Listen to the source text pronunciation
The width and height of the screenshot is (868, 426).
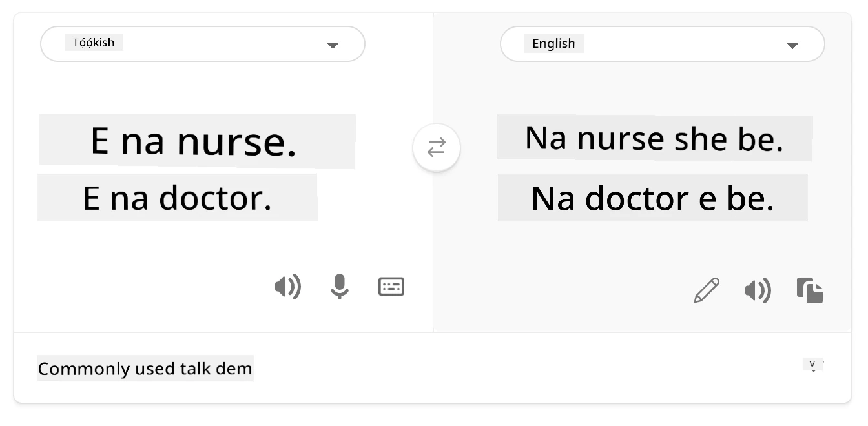288,287
